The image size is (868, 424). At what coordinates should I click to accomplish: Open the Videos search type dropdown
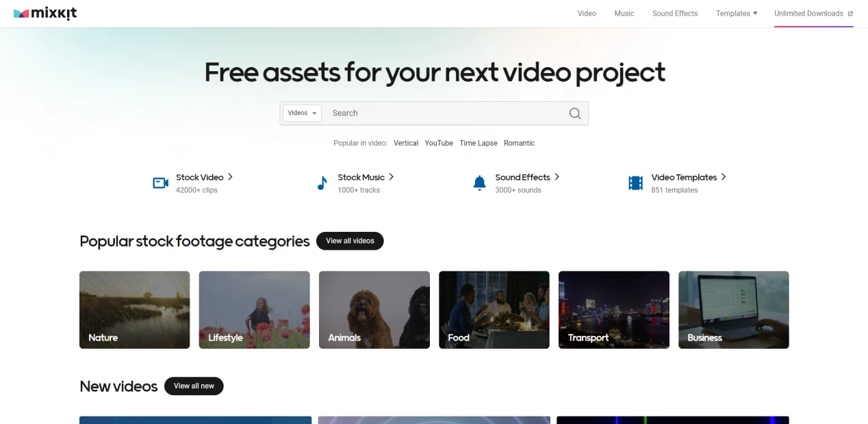[302, 113]
